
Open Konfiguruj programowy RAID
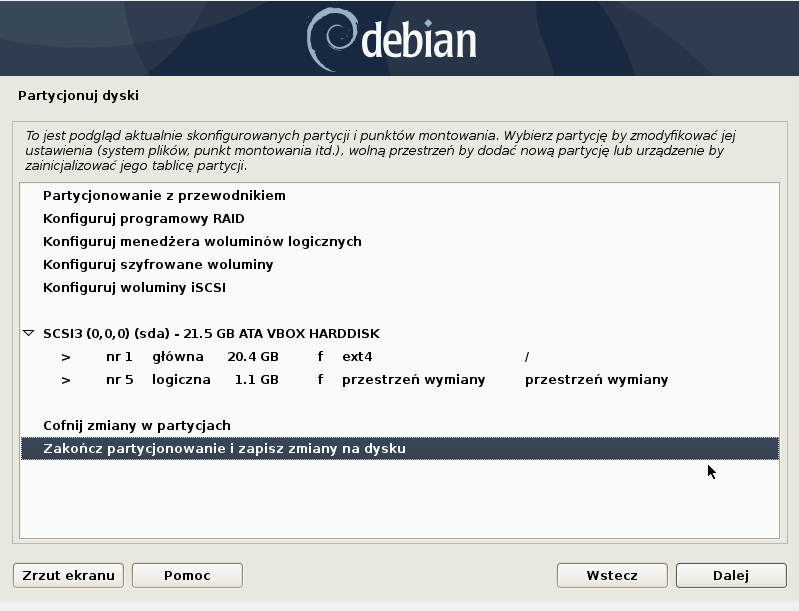143,219
